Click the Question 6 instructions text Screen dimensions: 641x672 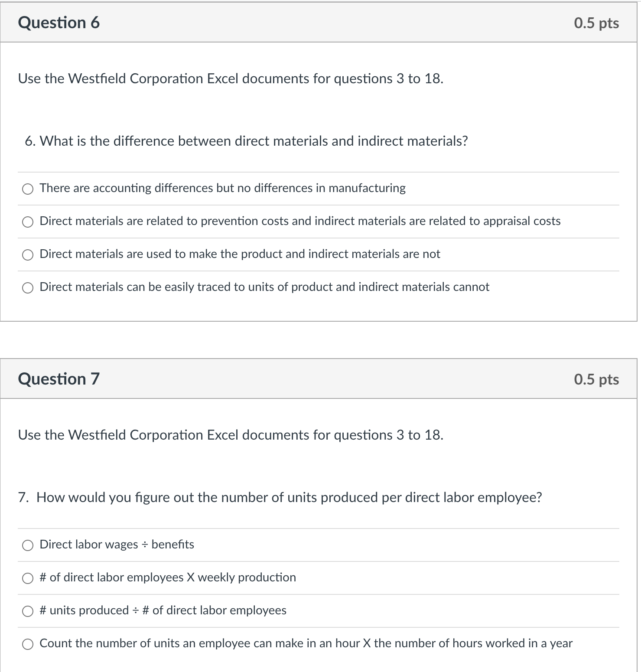(230, 78)
